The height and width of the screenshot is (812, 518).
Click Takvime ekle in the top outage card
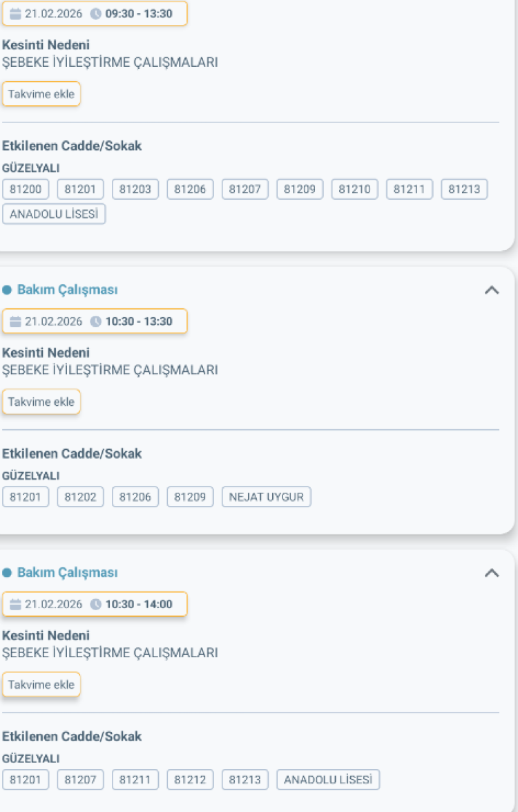tap(41, 94)
